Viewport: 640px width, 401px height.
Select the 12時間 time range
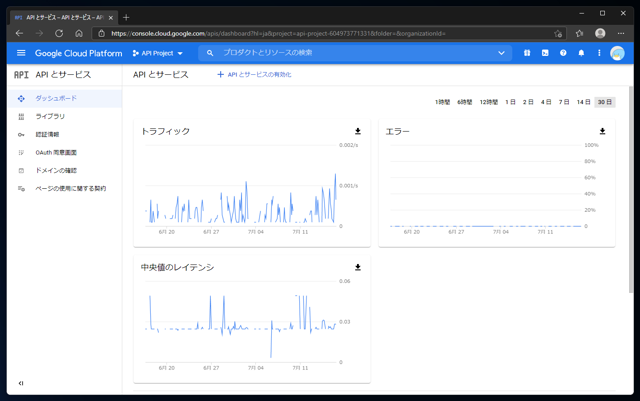489,102
